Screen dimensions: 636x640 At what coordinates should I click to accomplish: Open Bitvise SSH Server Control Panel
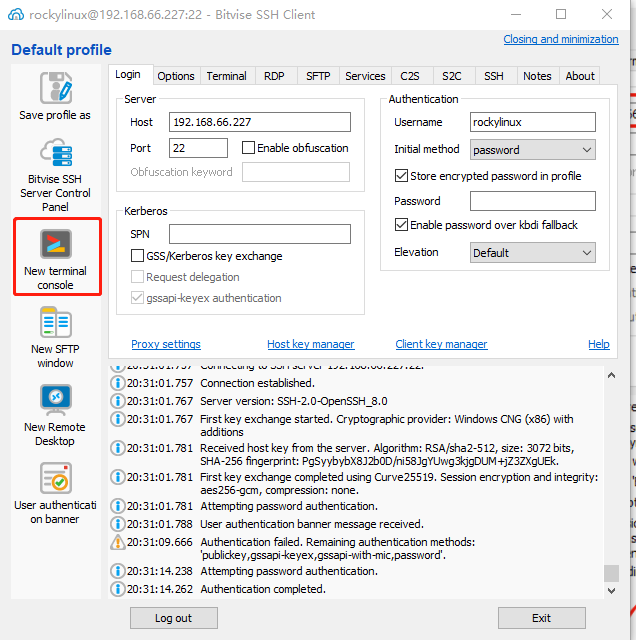pos(56,175)
